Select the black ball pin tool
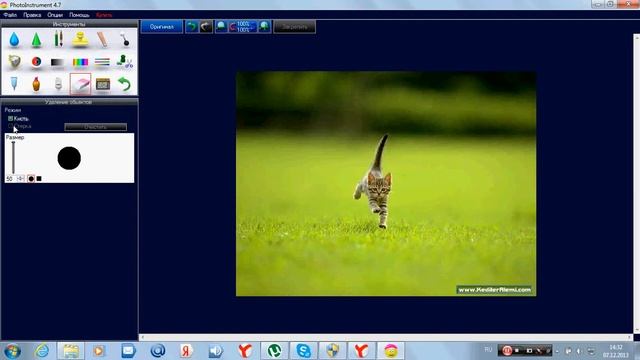 pos(124,40)
